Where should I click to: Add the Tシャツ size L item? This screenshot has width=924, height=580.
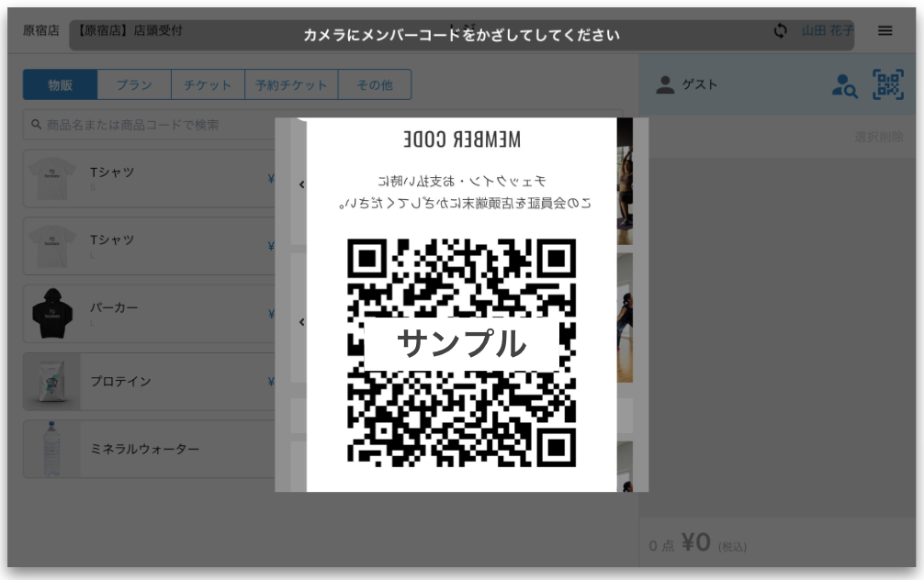pos(147,246)
